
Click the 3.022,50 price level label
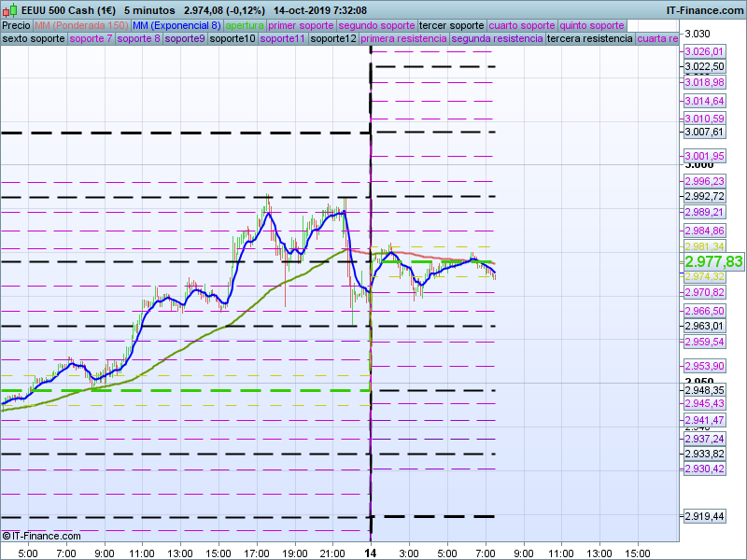click(x=704, y=66)
